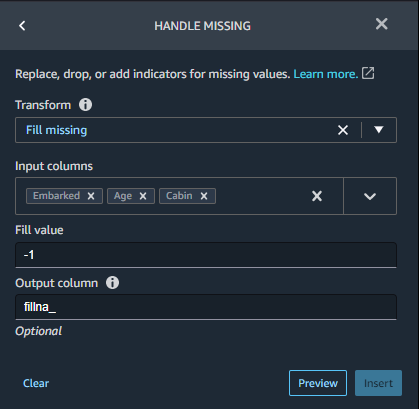Viewport: 419px width, 409px height.
Task: Click the Embarked tag label
Action: pyautogui.click(x=56, y=196)
